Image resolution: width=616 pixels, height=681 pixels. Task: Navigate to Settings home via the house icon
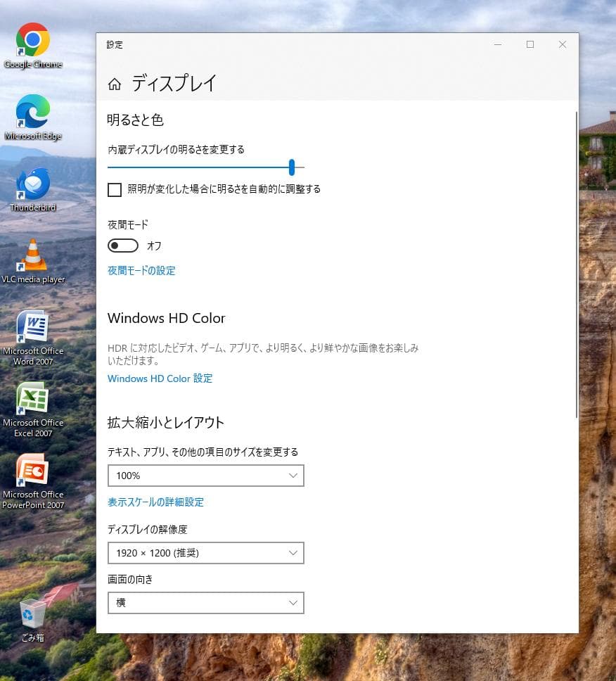click(115, 83)
